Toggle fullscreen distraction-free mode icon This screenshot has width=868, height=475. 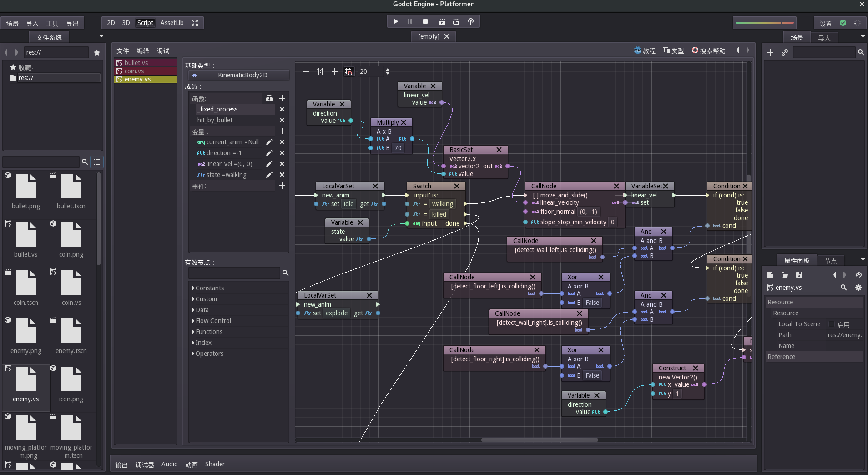click(195, 23)
